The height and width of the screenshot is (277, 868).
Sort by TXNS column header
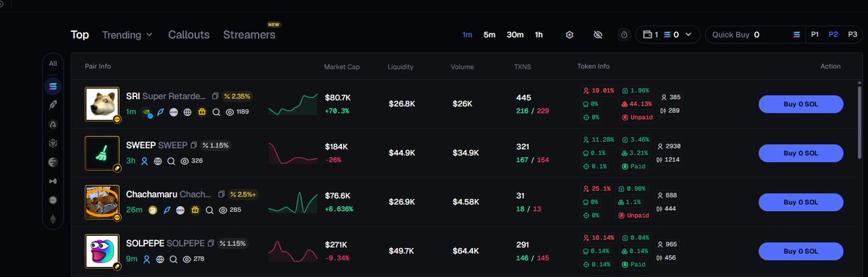pyautogui.click(x=523, y=67)
